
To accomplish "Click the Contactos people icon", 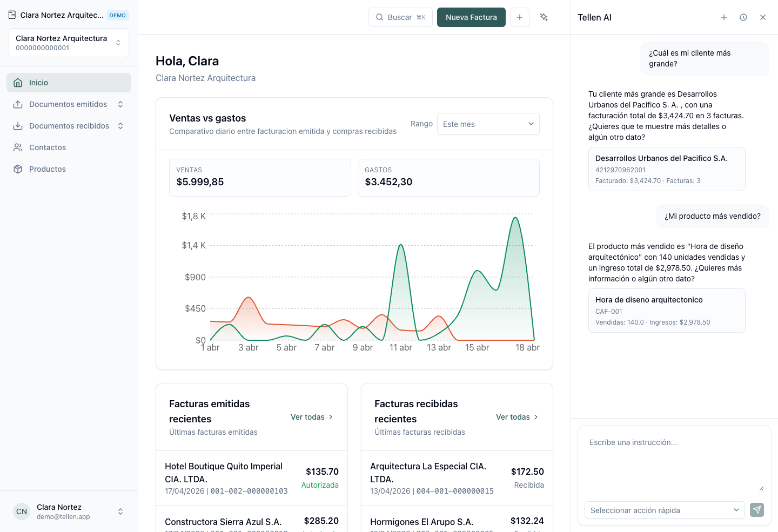I will point(18,147).
